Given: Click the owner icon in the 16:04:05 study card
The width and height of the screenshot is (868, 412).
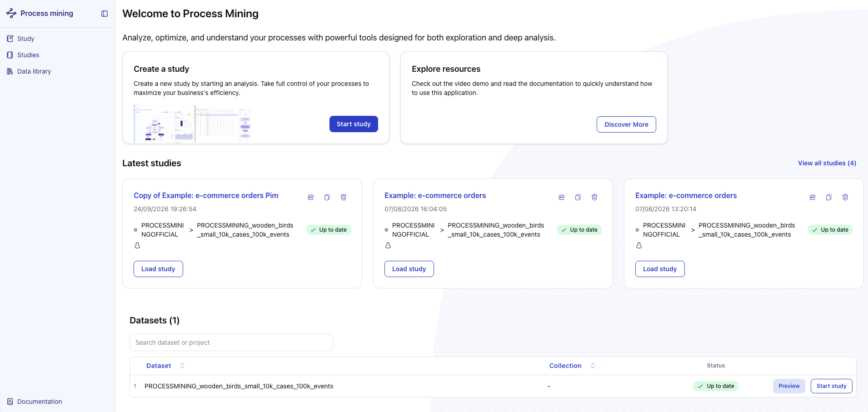Looking at the screenshot, I should 388,245.
